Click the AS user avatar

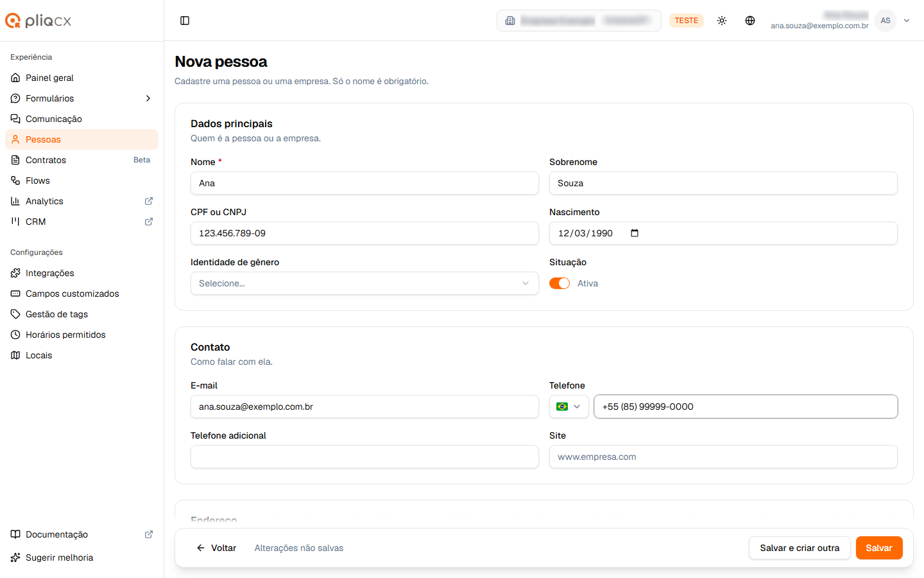point(886,21)
